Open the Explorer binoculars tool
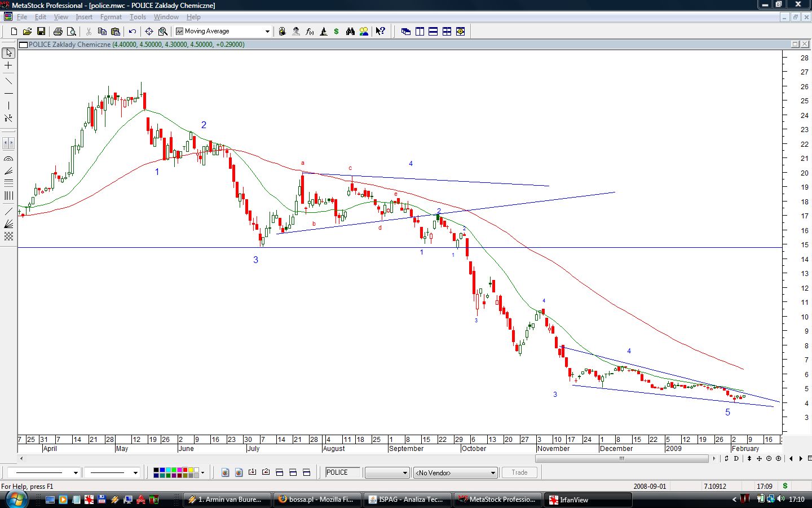The height and width of the screenshot is (508, 812). click(350, 32)
